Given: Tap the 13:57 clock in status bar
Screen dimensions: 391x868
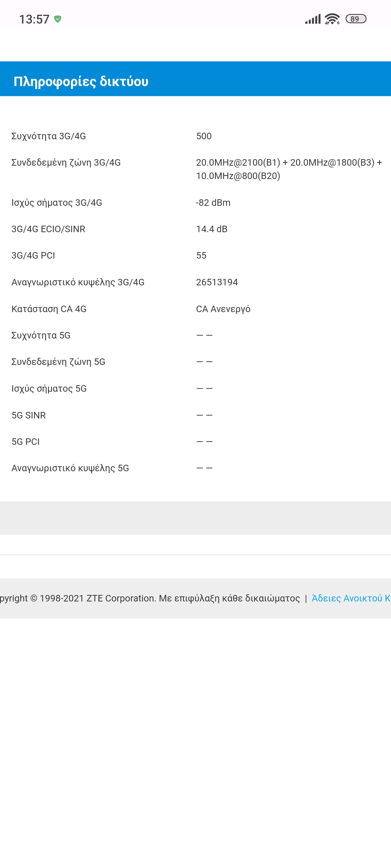Looking at the screenshot, I should pos(34,19).
